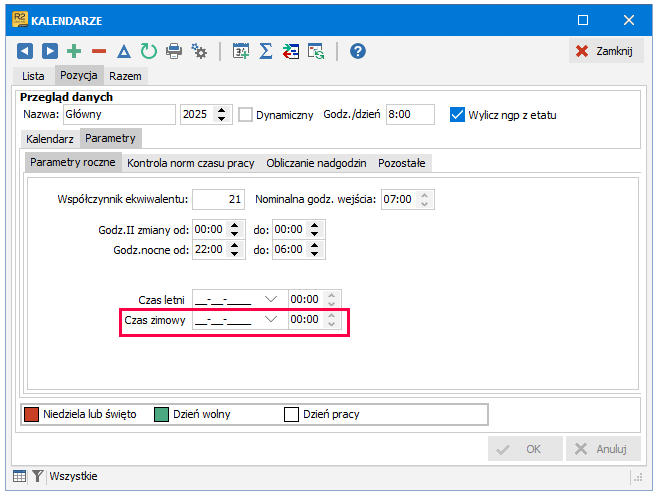Click the Godz./dzień field 8:00
Screen dimensions: 663x499
(x=410, y=114)
